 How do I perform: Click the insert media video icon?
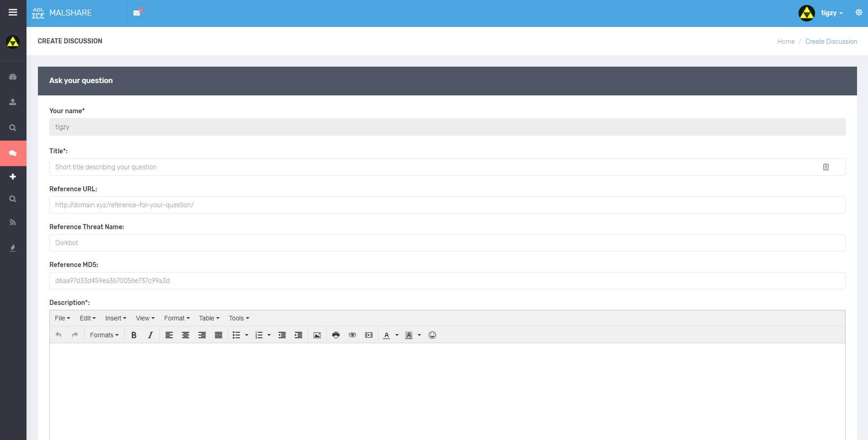[x=369, y=335]
